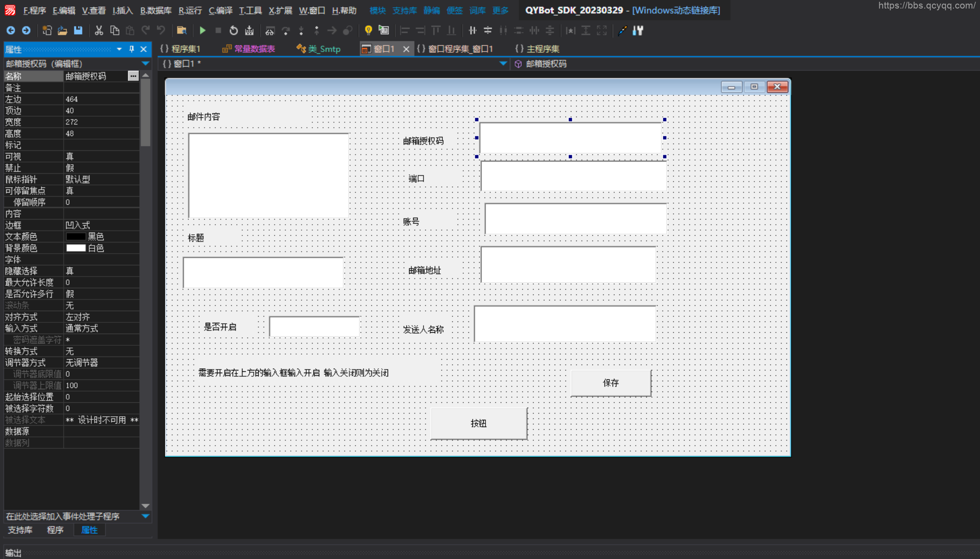This screenshot has height=559, width=980.
Task: Open the 属性 panel title dropdown arrow
Action: click(x=119, y=49)
